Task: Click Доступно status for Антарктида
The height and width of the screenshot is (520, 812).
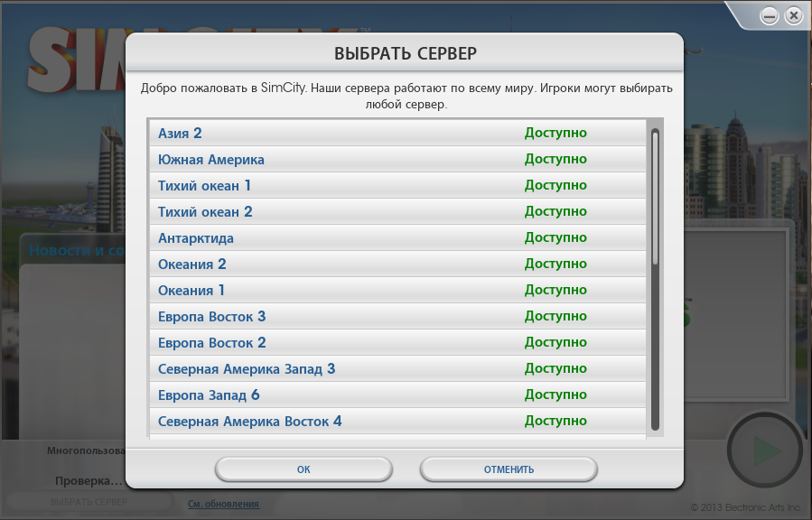Action: tap(555, 237)
